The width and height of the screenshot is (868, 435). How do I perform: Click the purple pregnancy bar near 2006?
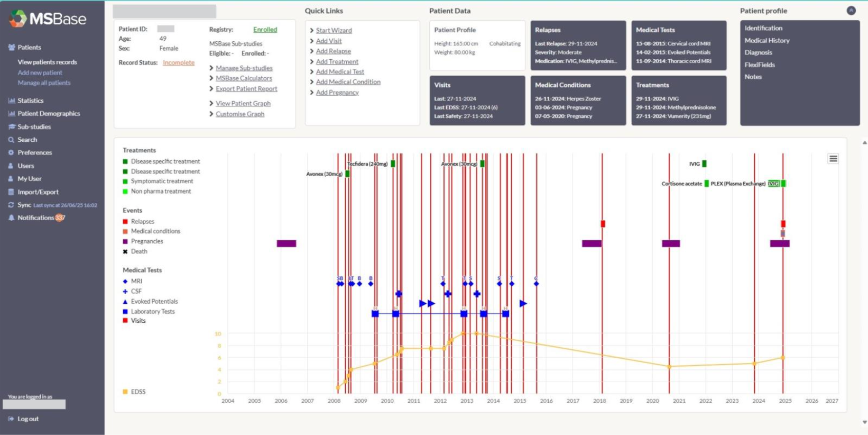click(286, 243)
